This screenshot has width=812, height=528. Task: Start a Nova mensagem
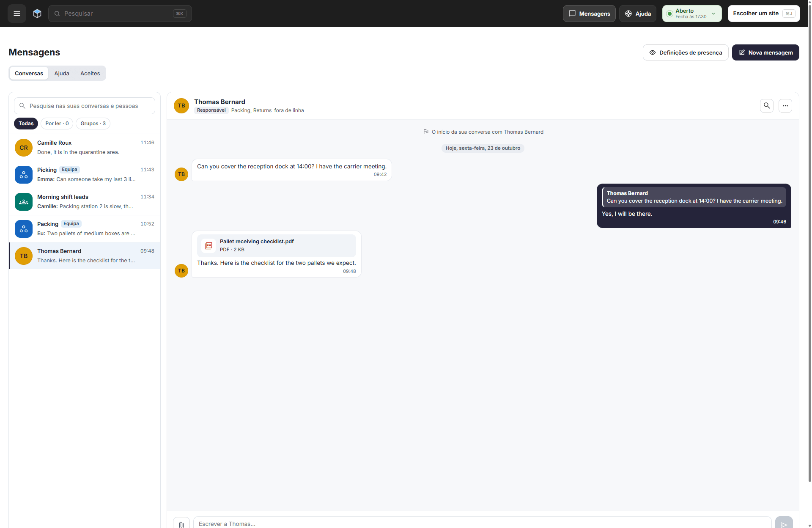(765, 52)
